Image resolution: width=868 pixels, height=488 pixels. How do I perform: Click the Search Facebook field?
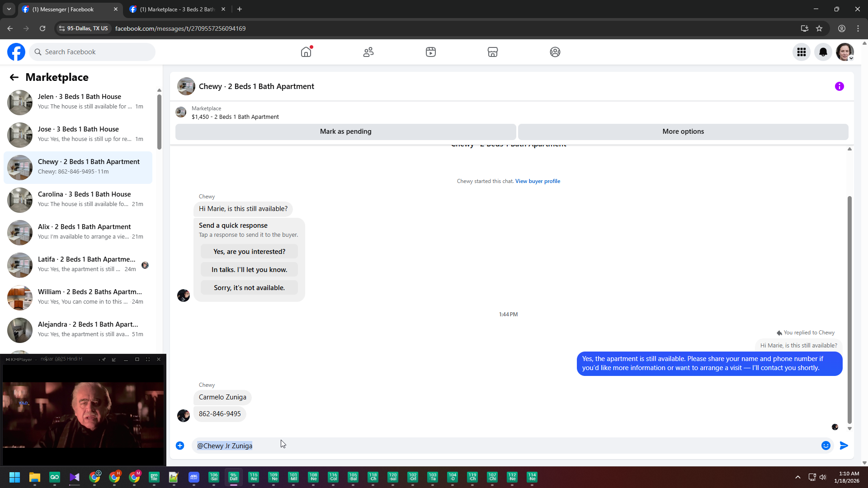click(93, 52)
